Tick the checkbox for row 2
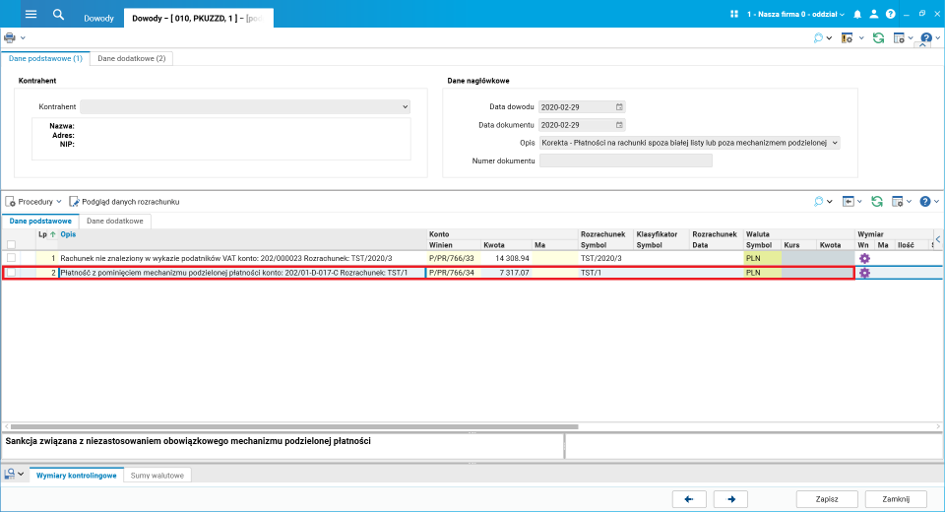 click(x=11, y=273)
